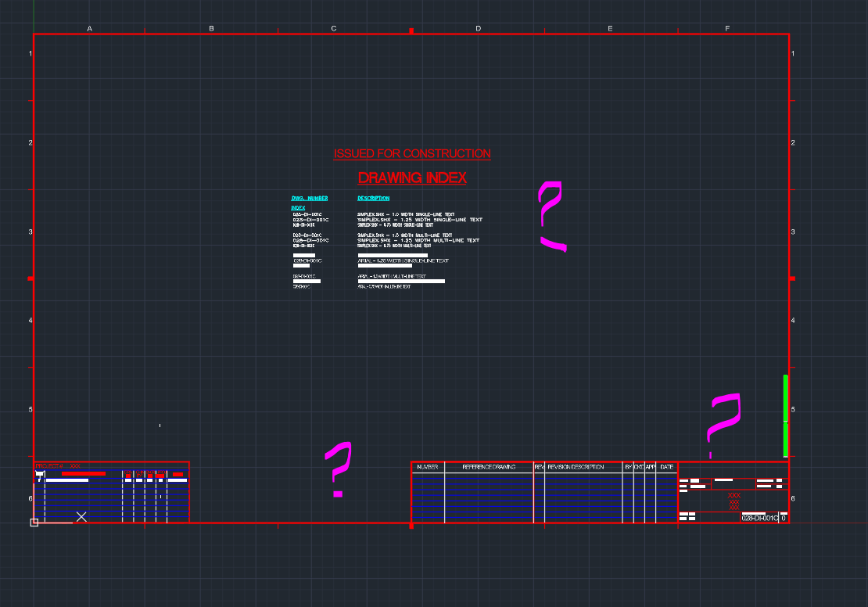This screenshot has height=607, width=868.
Task: Click the DESCRIPTION column heading
Action: [x=373, y=198]
